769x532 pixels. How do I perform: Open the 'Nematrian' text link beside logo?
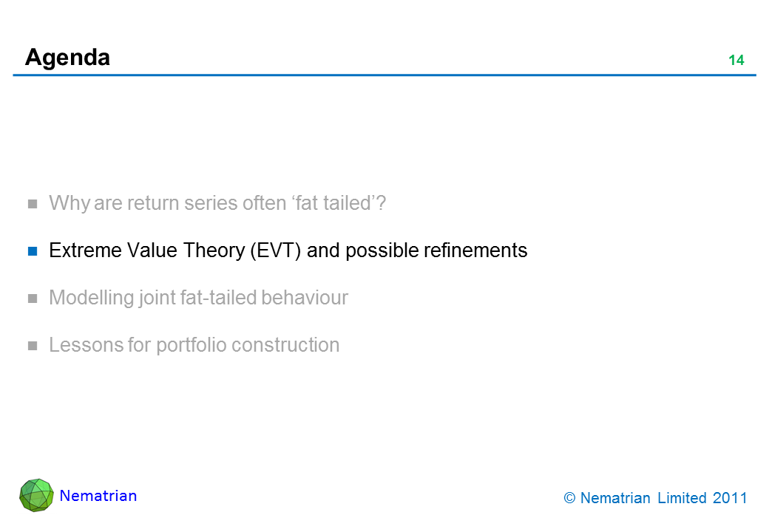[x=98, y=496]
